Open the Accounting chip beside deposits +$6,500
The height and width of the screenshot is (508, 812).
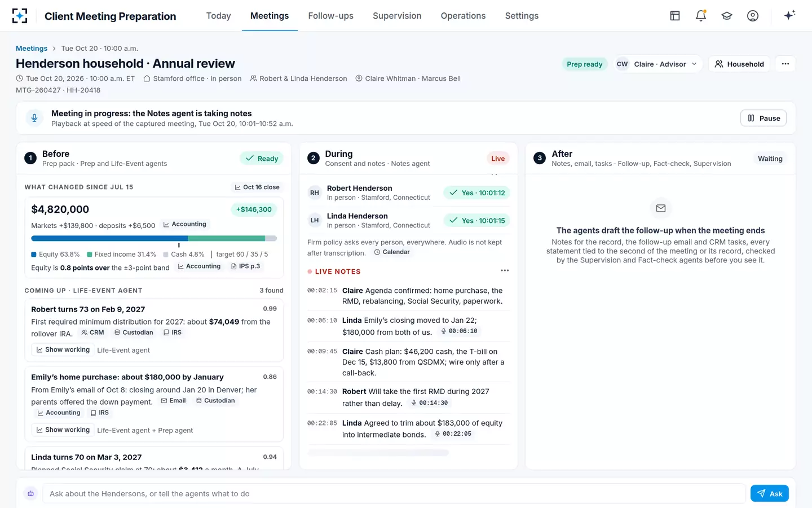click(x=185, y=225)
